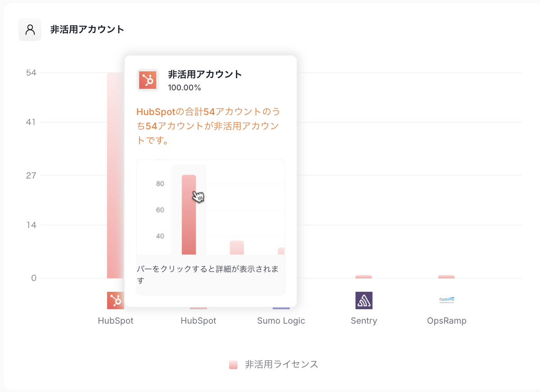The height and width of the screenshot is (392, 540).
Task: Click the Sentry axis label
Action: point(364,321)
